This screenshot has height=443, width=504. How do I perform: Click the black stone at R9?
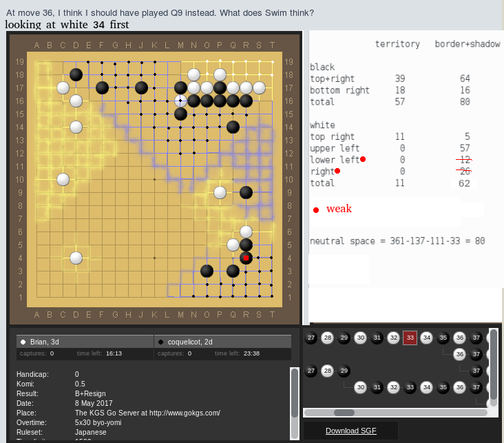click(246, 193)
